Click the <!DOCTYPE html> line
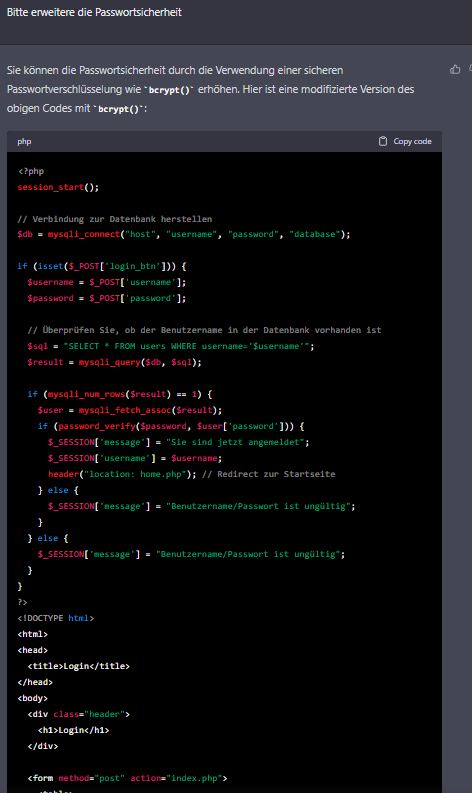The image size is (472, 793). [56, 619]
